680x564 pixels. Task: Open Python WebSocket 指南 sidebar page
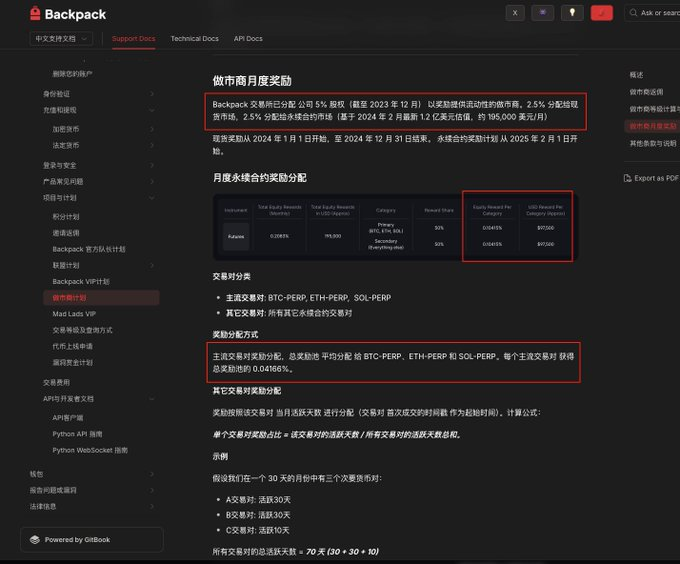click(90, 450)
